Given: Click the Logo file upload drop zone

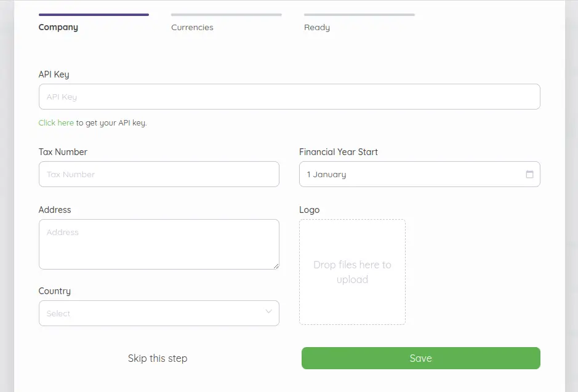Looking at the screenshot, I should tap(352, 272).
